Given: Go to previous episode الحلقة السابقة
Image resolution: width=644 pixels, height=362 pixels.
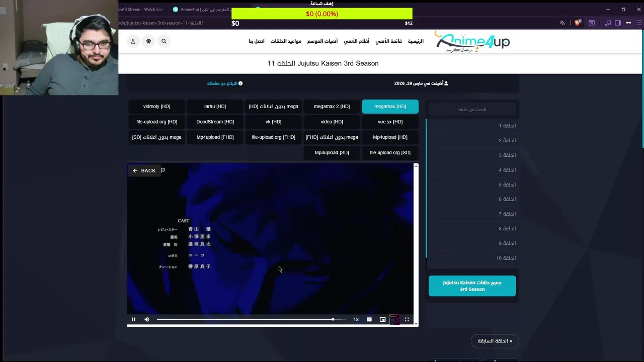Looking at the screenshot, I should coord(495,341).
